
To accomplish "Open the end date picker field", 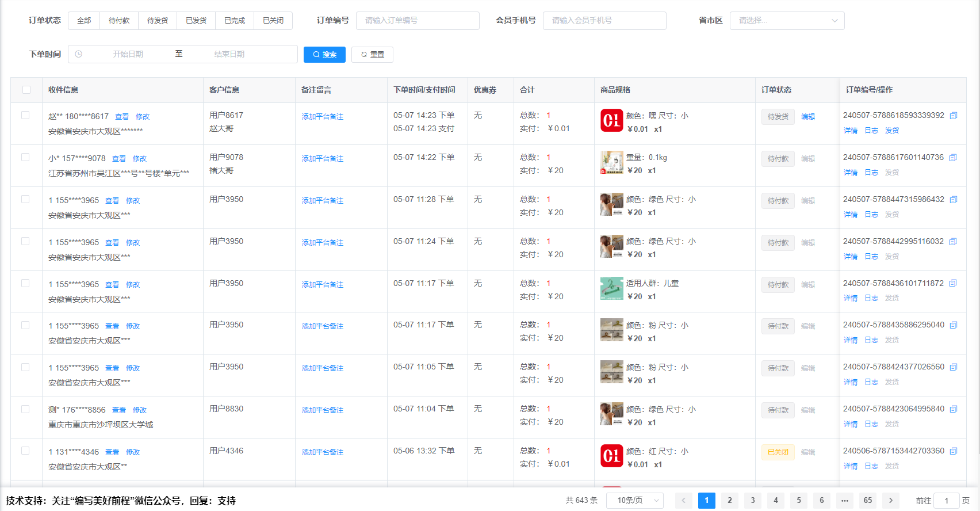I will click(x=229, y=54).
